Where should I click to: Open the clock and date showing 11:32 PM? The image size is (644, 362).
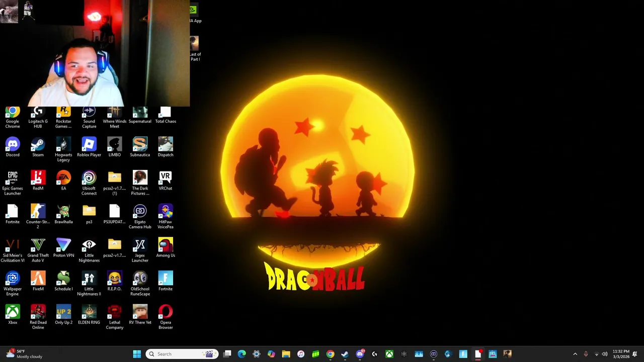621,354
